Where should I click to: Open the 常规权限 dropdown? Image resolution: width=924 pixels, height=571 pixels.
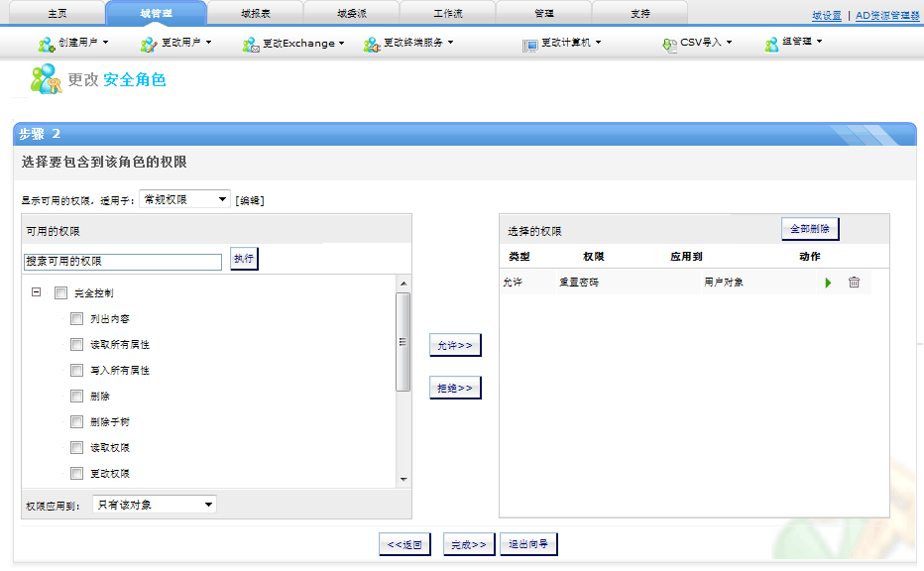tap(184, 199)
